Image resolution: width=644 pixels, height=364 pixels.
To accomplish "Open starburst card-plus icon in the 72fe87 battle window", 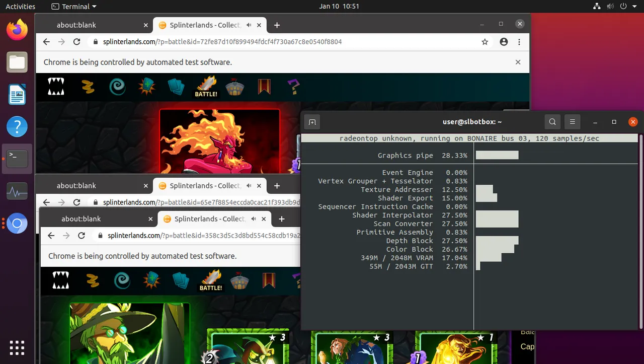I will [x=147, y=87].
